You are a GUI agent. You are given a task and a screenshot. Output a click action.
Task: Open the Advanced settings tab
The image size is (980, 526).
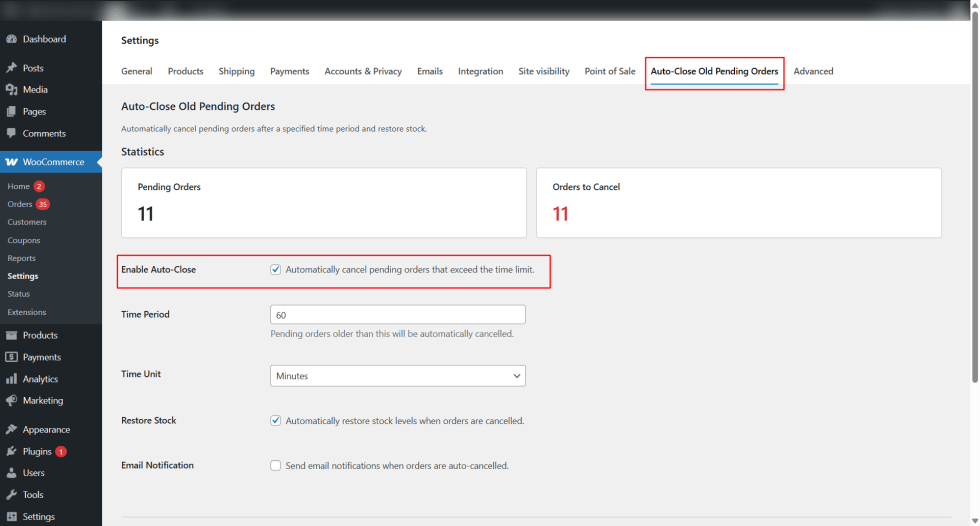pyautogui.click(x=813, y=72)
